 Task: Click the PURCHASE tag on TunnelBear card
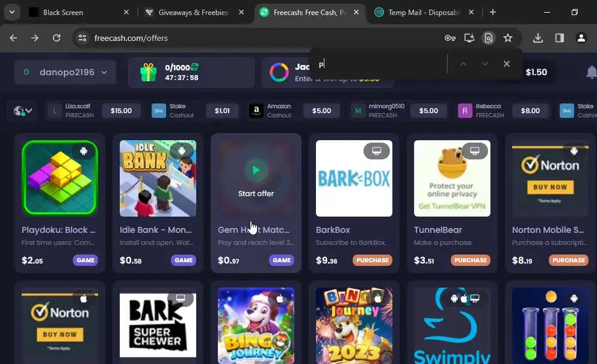tap(471, 260)
